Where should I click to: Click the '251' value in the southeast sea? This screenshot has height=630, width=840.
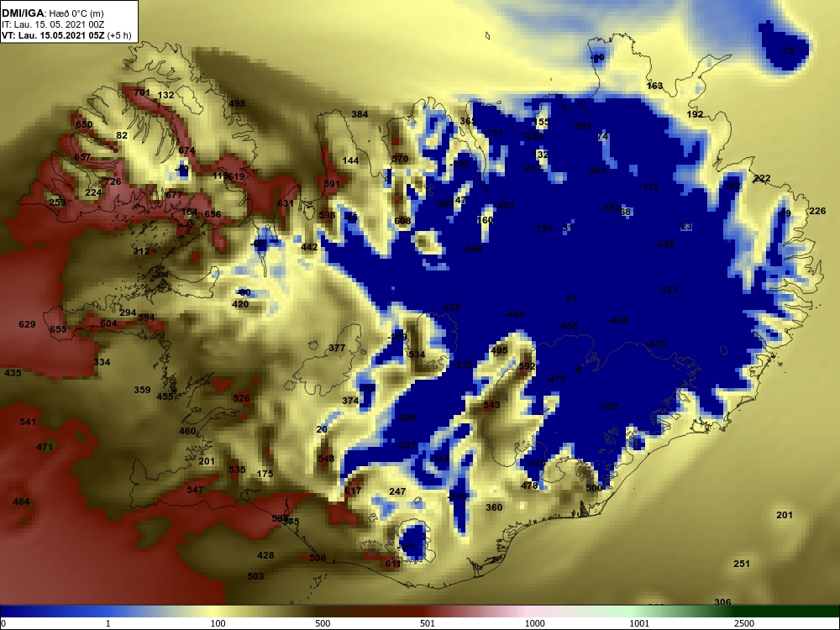coord(742,564)
